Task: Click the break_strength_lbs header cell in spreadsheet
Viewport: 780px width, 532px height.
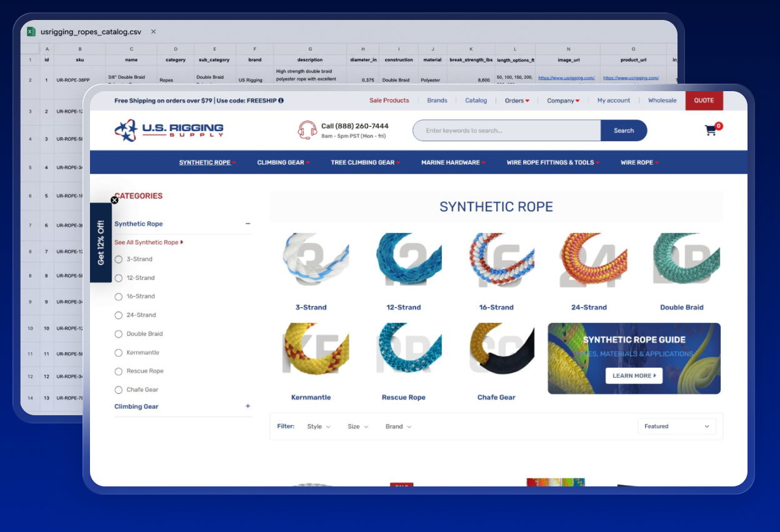Action: [x=471, y=60]
